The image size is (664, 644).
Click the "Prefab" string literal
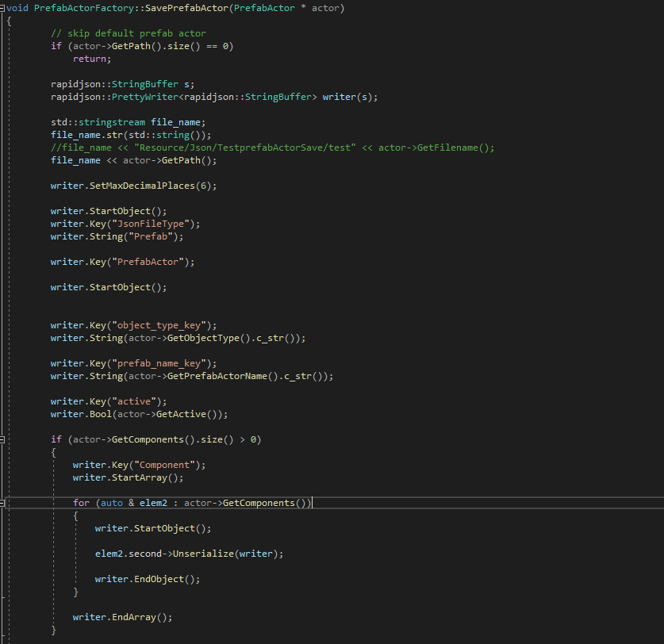click(x=150, y=236)
